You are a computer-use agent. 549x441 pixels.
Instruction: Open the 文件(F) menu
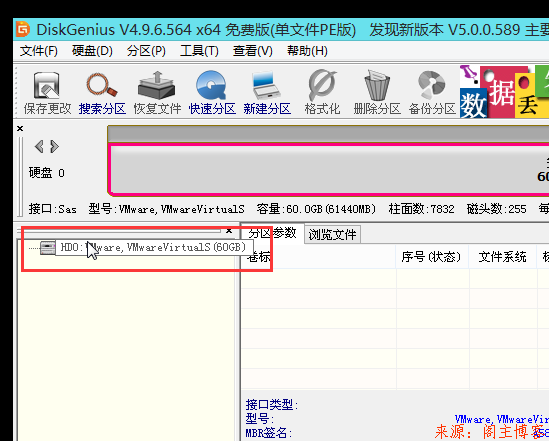[39, 51]
